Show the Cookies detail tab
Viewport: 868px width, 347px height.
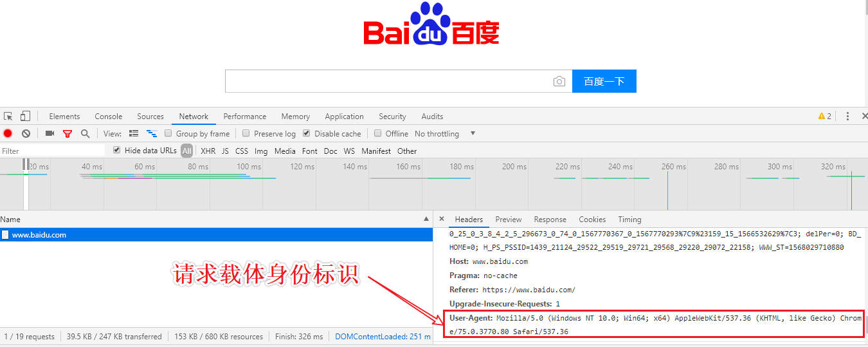tap(592, 220)
